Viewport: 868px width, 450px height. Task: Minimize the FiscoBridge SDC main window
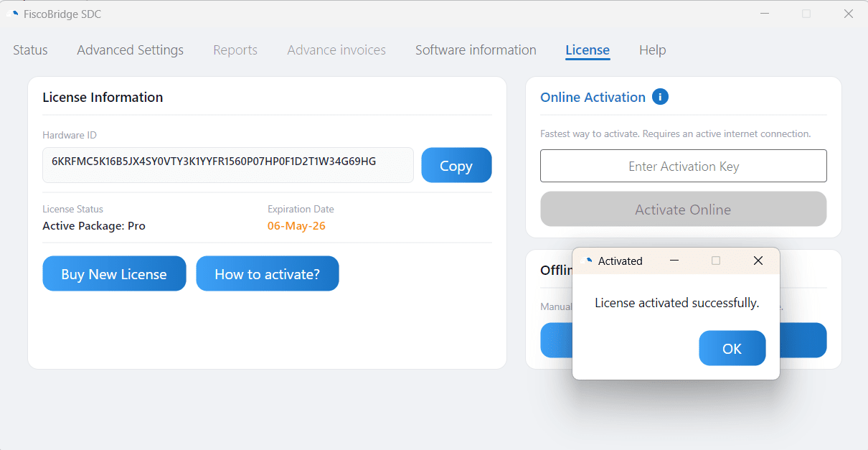point(764,14)
